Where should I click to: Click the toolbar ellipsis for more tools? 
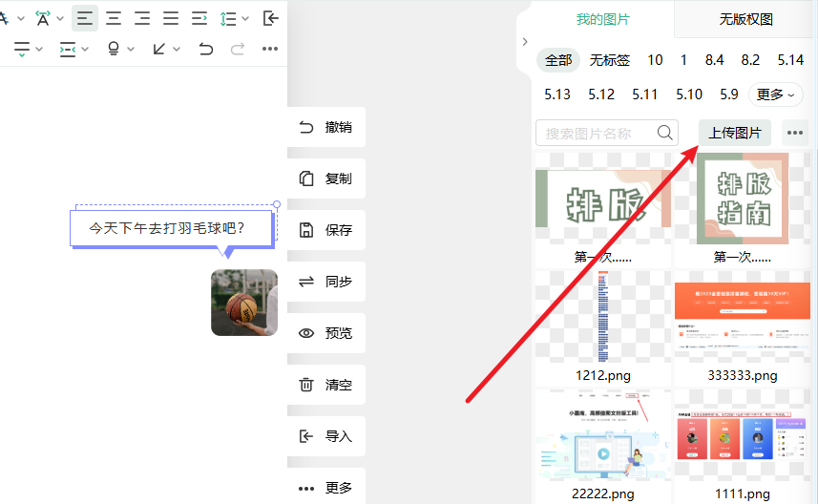point(270,49)
